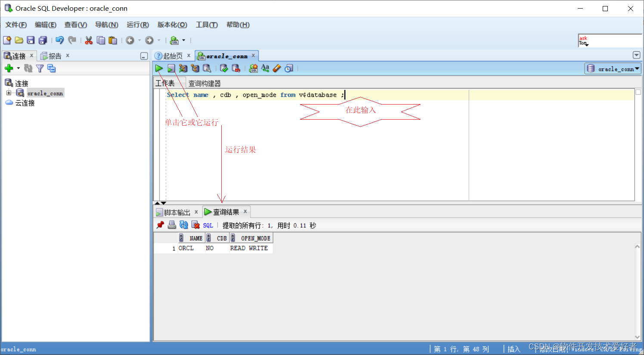Screen dimensions: 644x355
Task: Roll back changes with the Rollback icon
Action: [x=235, y=68]
